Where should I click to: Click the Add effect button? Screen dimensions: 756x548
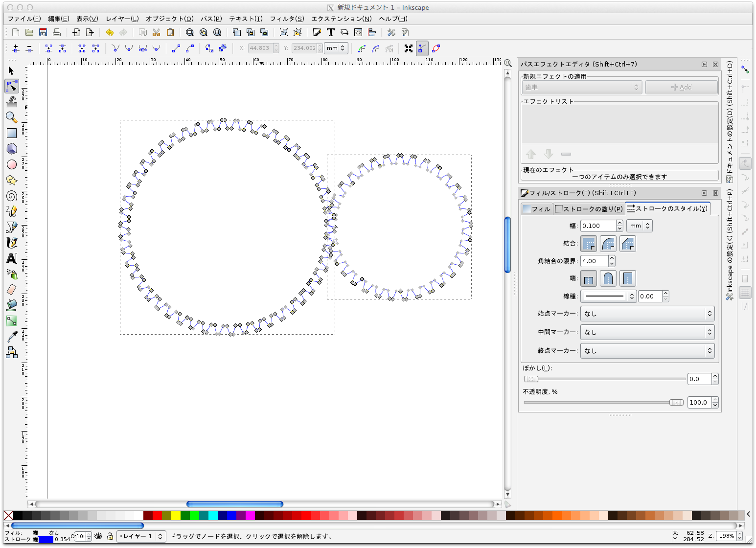click(x=682, y=87)
